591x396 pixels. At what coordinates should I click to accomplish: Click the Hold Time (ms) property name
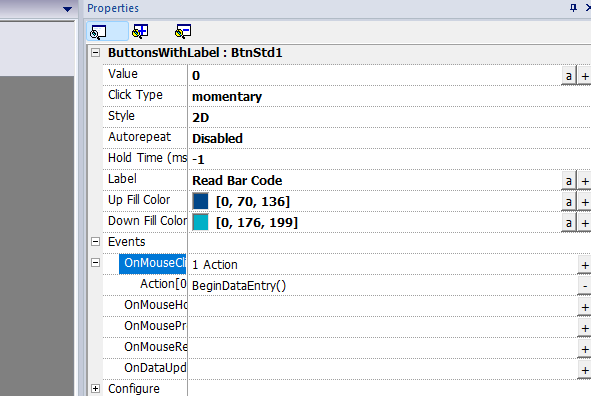[147, 158]
